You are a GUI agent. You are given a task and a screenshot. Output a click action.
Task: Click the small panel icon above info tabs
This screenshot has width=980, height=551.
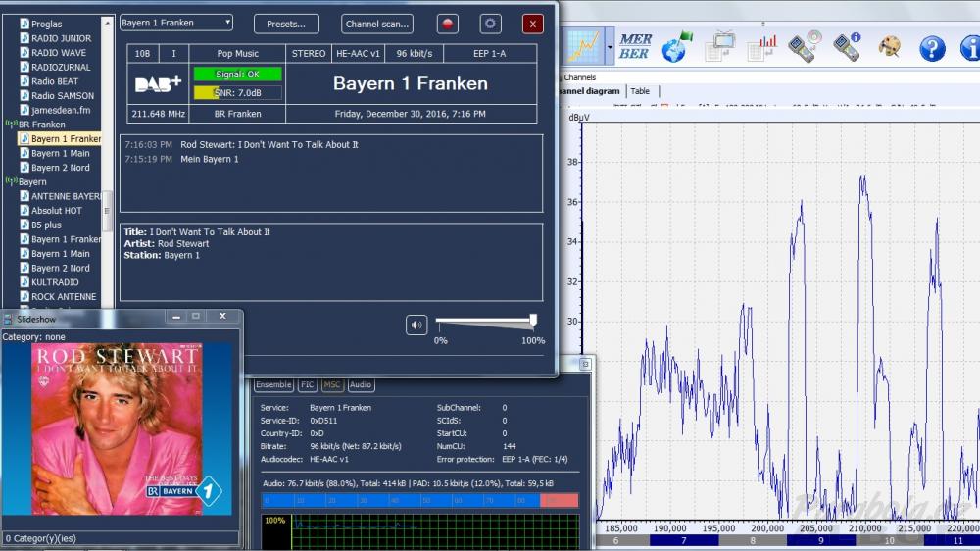tap(585, 364)
